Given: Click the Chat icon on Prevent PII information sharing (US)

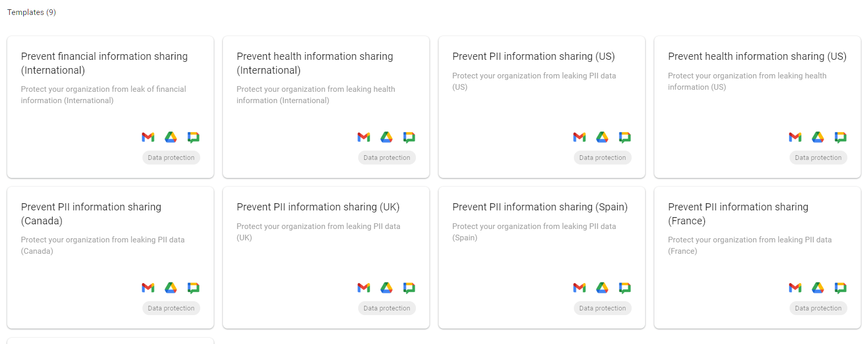Looking at the screenshot, I should tap(625, 137).
